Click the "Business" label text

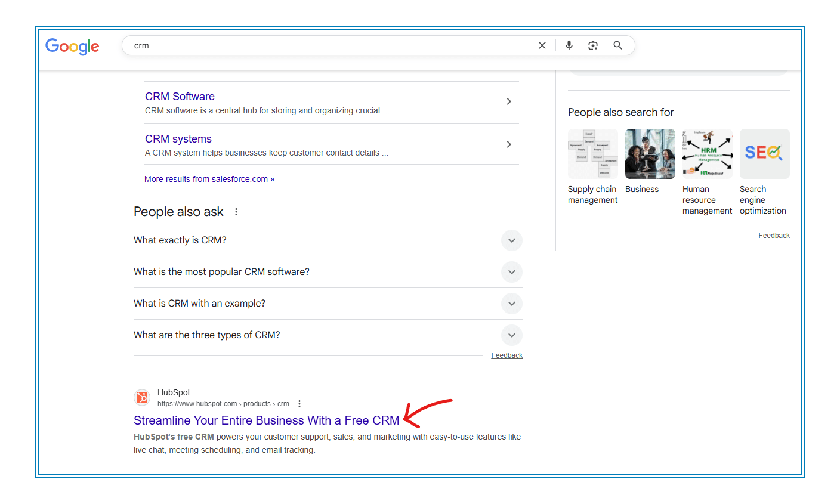click(642, 189)
